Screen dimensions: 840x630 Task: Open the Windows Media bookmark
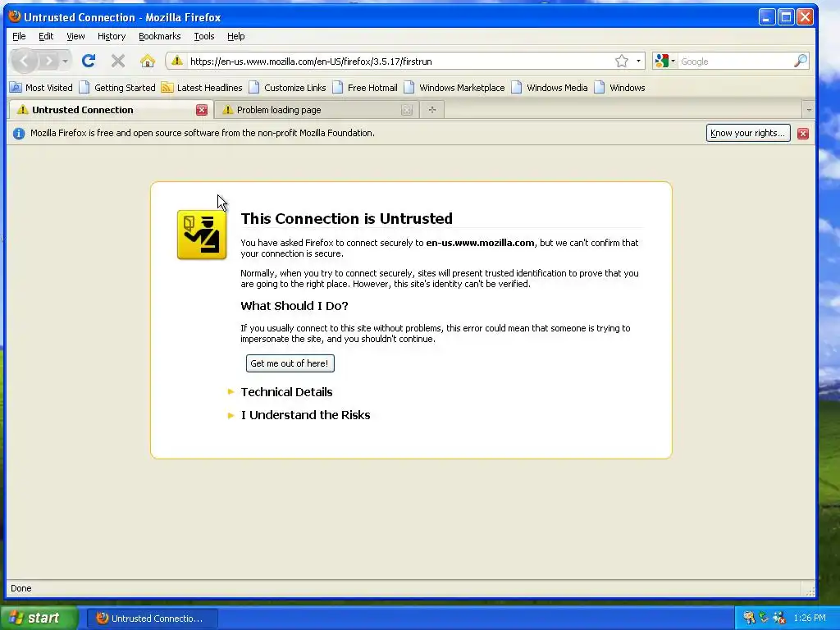point(550,87)
